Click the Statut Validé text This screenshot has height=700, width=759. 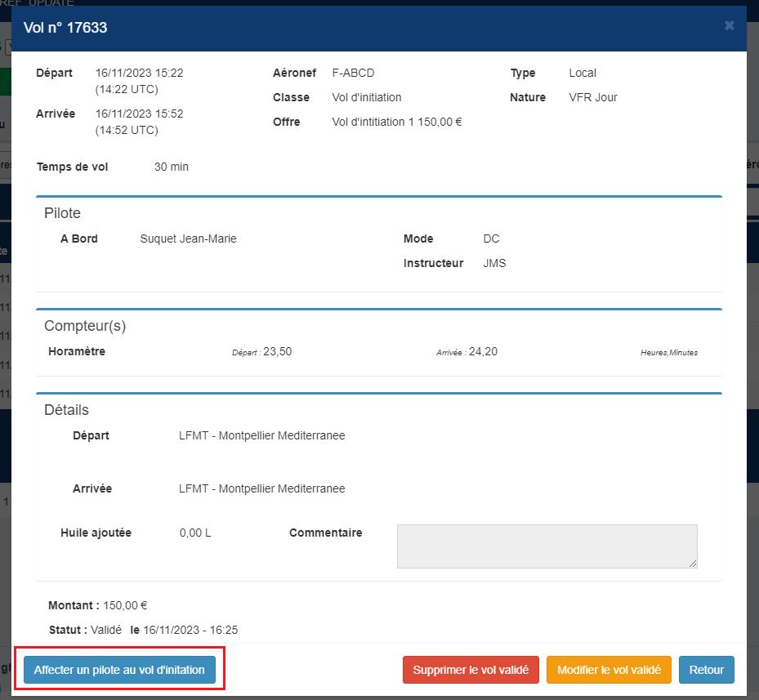coord(106,631)
